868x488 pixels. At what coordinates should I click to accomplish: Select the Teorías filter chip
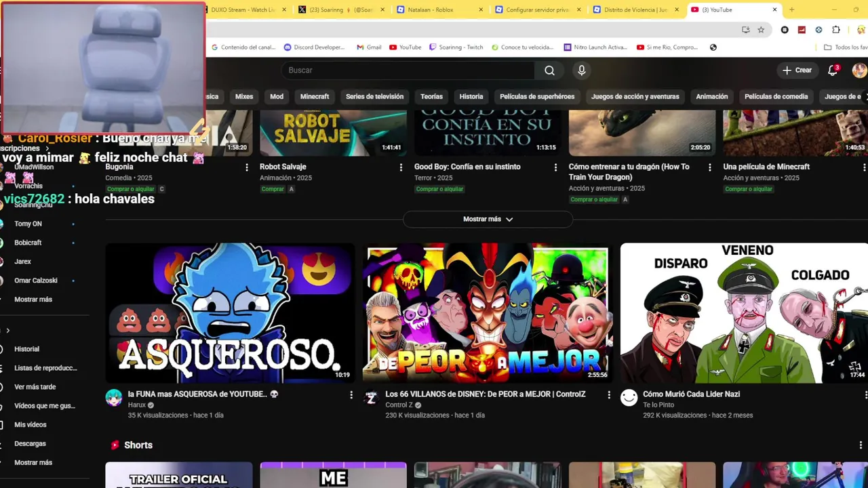(431, 96)
